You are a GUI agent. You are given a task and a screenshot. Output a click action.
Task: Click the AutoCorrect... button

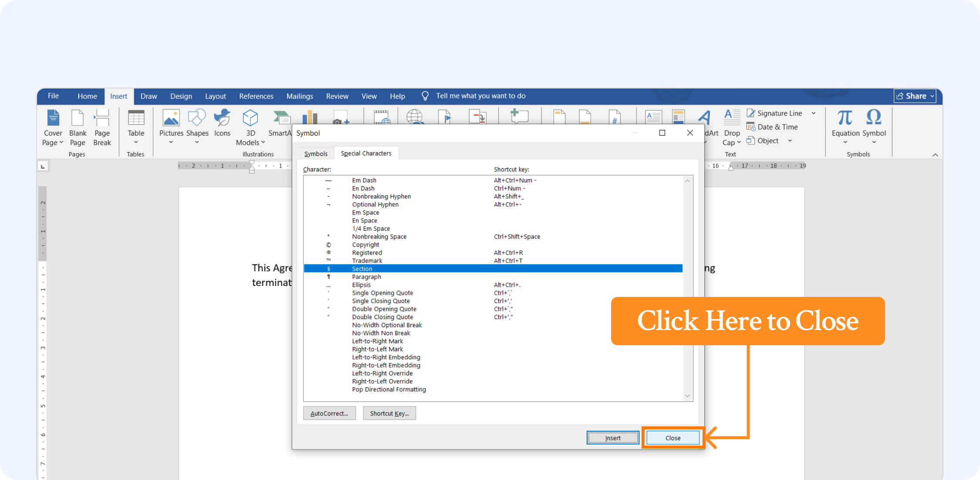tap(329, 413)
